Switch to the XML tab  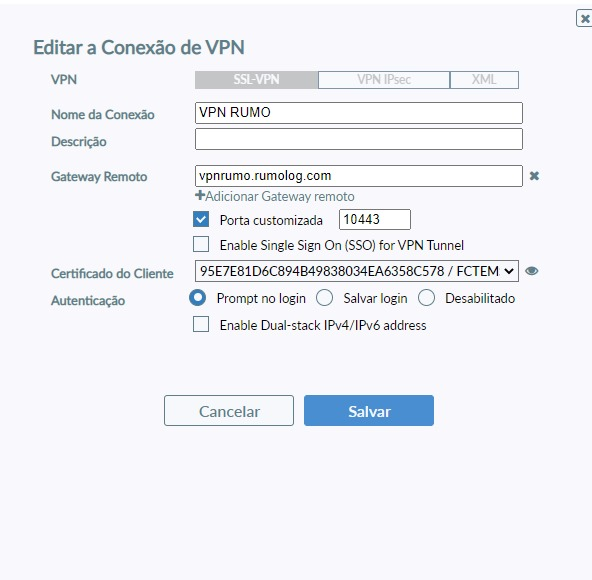click(484, 80)
